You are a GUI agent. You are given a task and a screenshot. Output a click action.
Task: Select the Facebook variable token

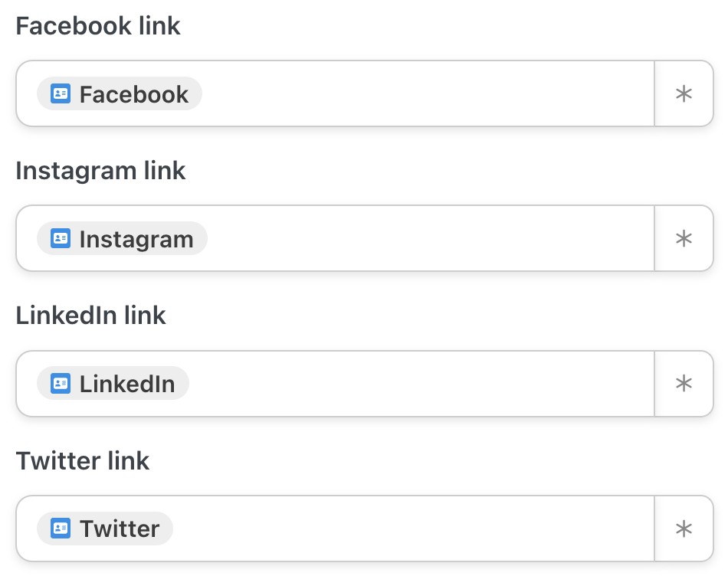tap(133, 94)
